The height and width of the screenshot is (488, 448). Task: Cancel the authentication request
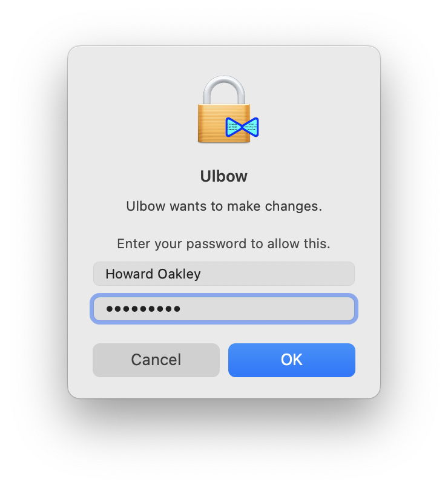(x=156, y=360)
